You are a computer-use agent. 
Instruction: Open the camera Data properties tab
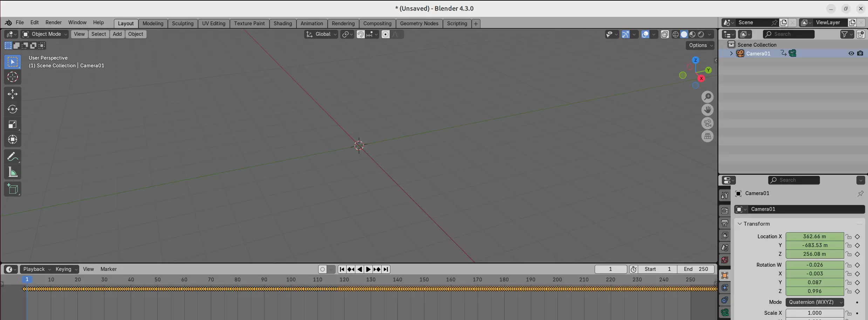click(725, 312)
